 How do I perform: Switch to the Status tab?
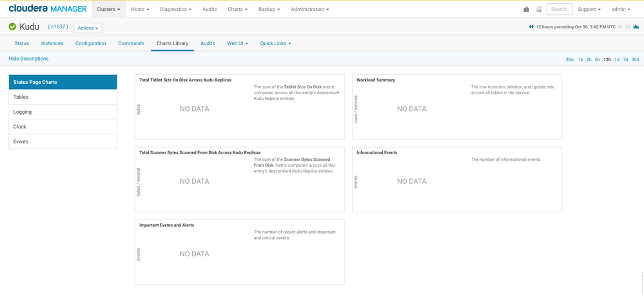pyautogui.click(x=21, y=43)
